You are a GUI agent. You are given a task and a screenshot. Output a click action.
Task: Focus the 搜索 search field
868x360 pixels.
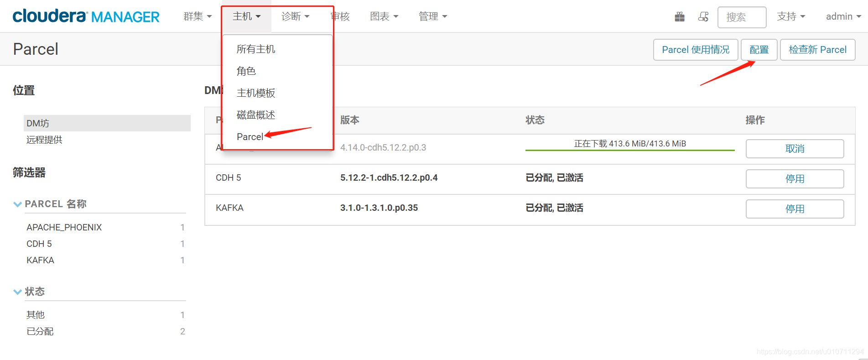pyautogui.click(x=742, y=17)
